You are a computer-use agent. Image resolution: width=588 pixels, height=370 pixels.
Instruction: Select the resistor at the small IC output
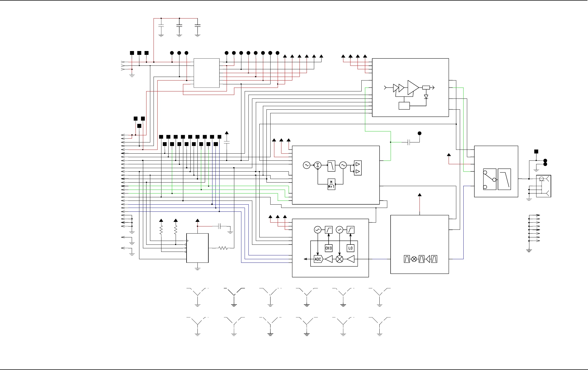223,248
